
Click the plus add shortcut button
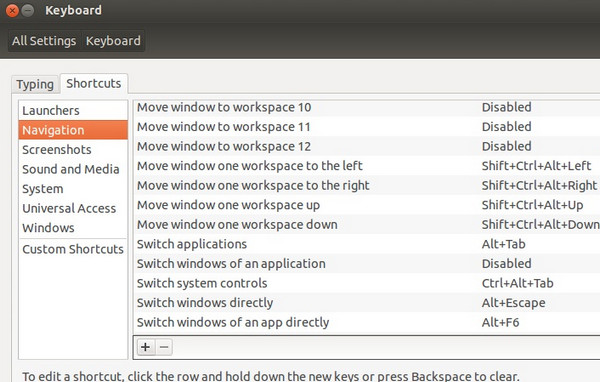click(x=145, y=347)
